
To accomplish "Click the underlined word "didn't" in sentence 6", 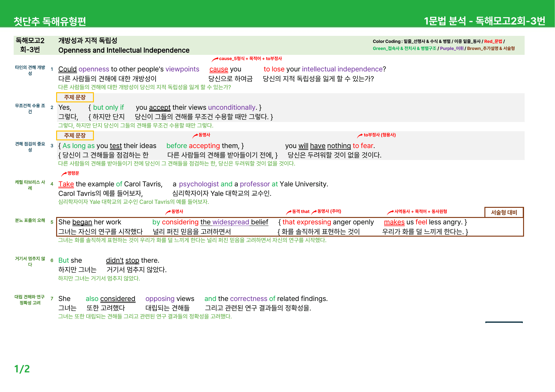I will (115, 261).
